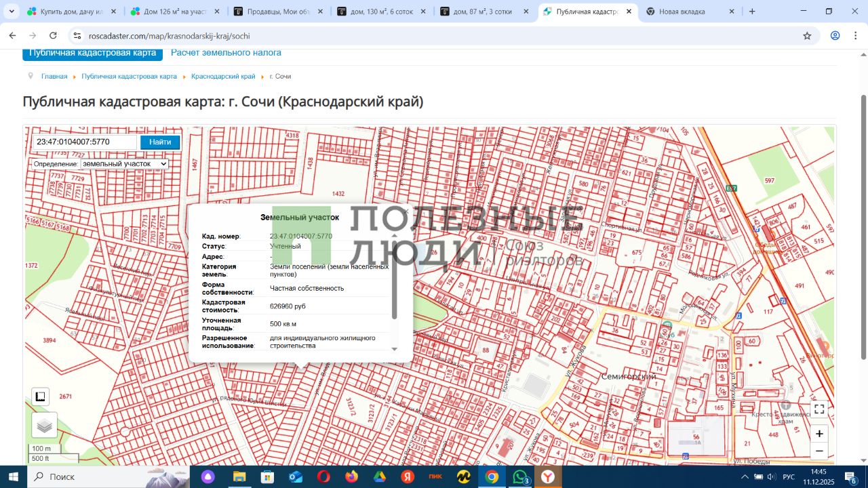Bookmark this page with the star icon
The height and width of the screenshot is (488, 868).
pos(807,36)
